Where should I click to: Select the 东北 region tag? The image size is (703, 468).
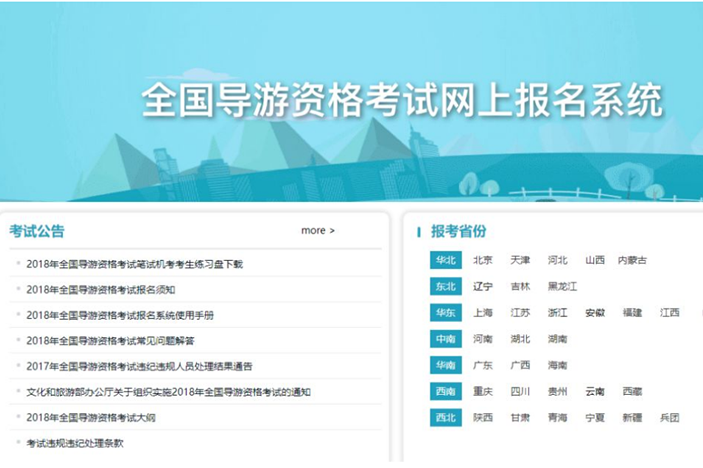(x=446, y=286)
